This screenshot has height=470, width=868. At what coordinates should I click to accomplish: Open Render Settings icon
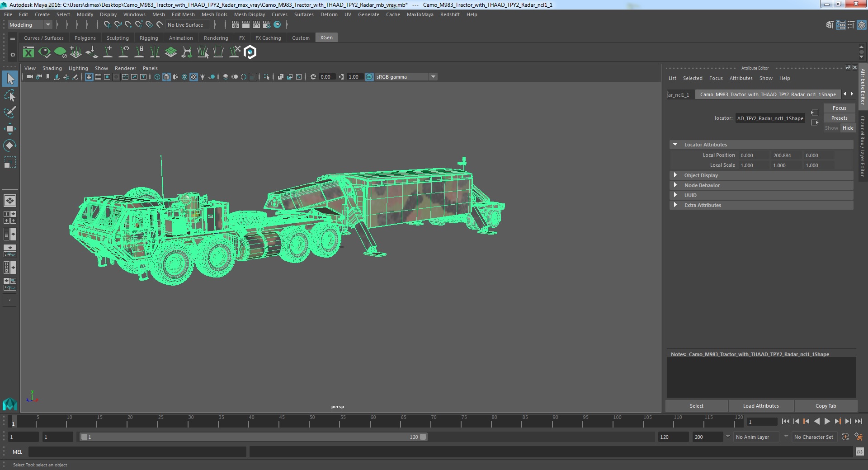pos(267,25)
